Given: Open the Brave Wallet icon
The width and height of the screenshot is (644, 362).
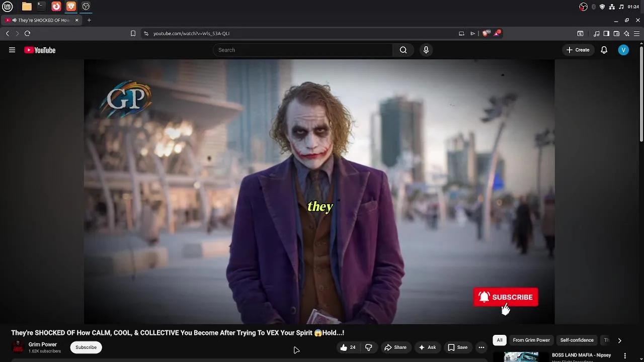Looking at the screenshot, I should click(616, 33).
